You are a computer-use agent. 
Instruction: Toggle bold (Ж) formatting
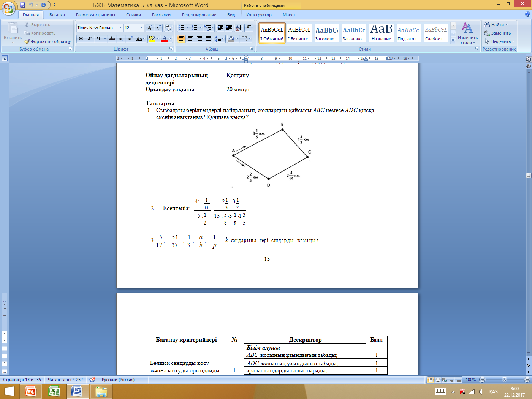point(81,39)
